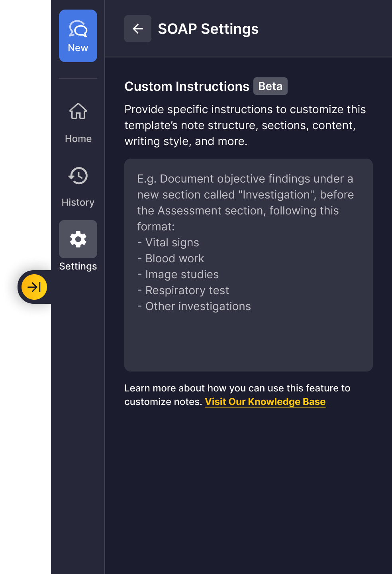
Task: Click the SOAP Settings page title
Action: click(208, 29)
